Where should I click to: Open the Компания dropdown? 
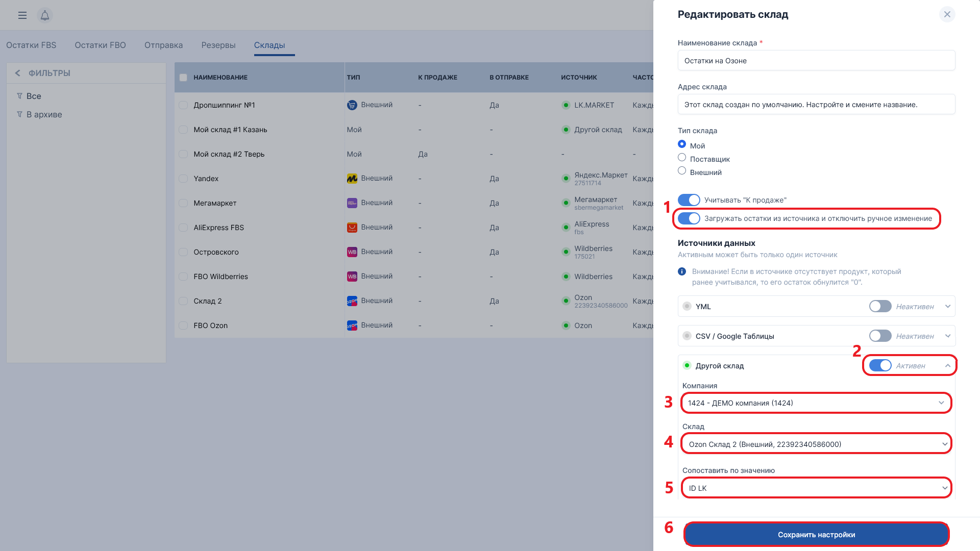816,403
